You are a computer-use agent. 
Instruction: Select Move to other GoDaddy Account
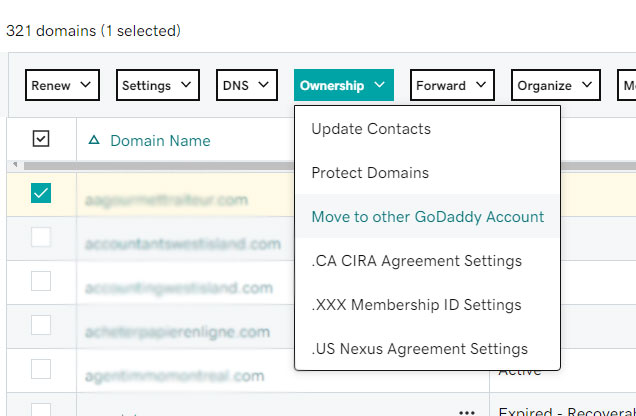coord(427,217)
